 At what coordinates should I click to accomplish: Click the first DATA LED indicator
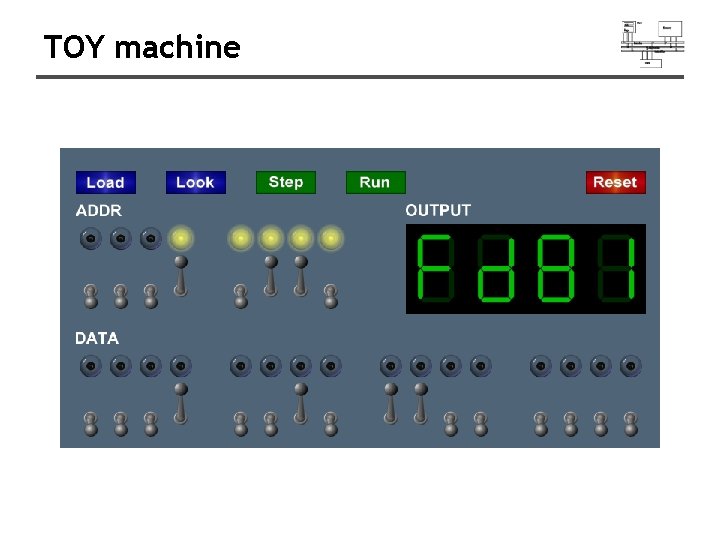click(91, 366)
